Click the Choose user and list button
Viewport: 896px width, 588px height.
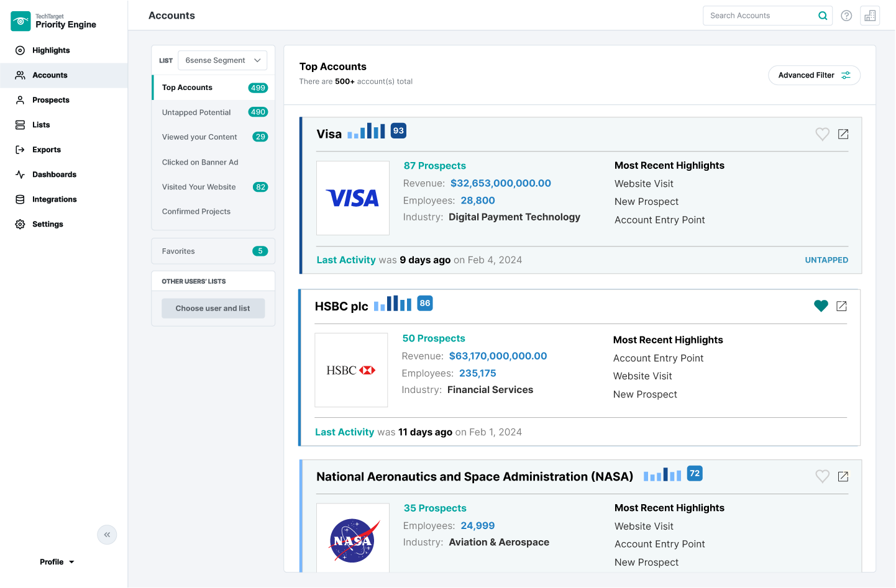[213, 308]
